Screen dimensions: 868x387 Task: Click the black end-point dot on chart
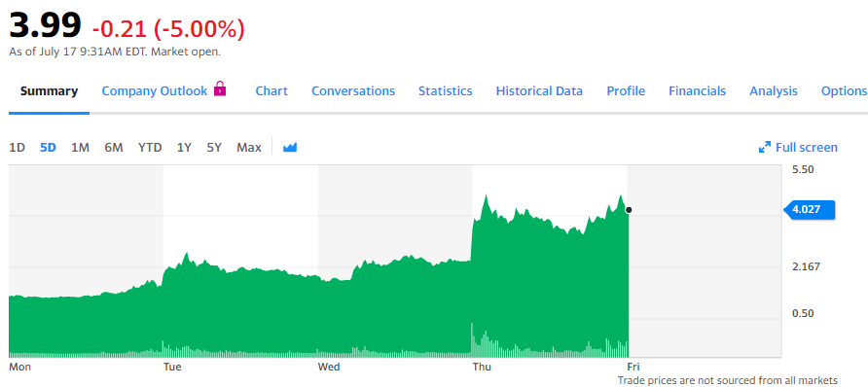coord(629,210)
